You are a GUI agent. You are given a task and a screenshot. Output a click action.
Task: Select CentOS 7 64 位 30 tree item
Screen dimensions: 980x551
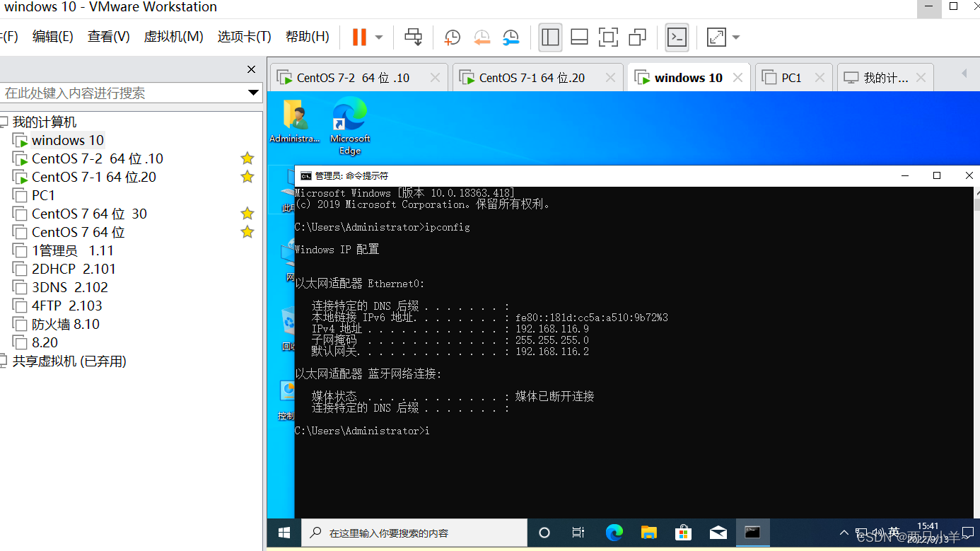point(89,214)
